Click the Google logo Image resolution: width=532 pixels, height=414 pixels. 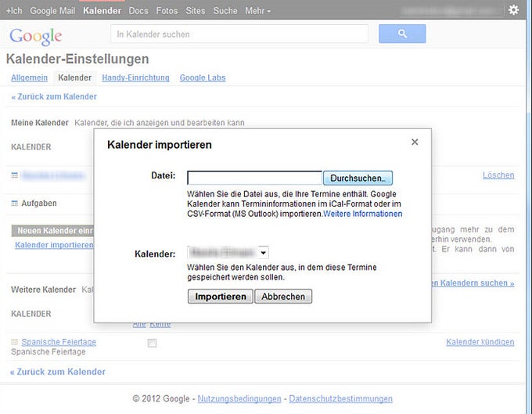click(x=36, y=36)
